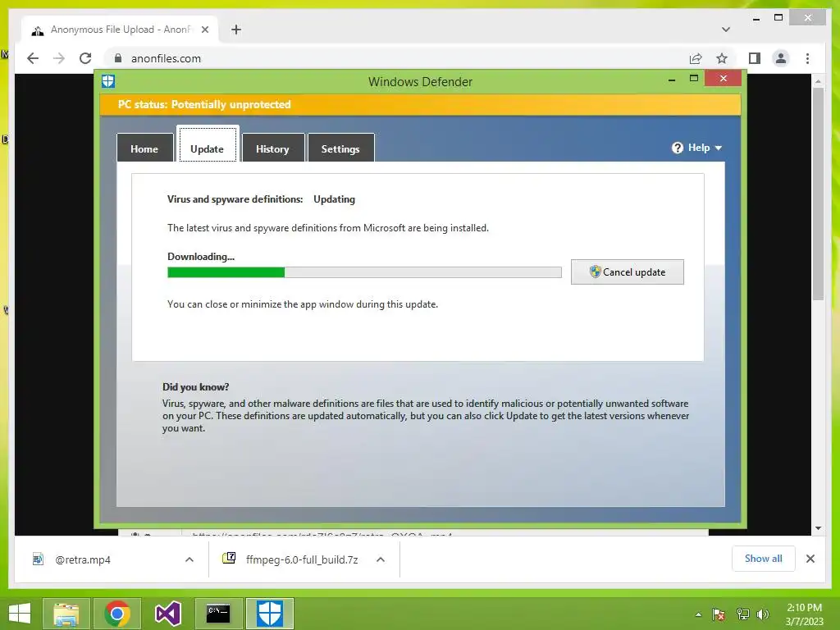840x630 pixels.
Task: Click the Cancel update button
Action: pyautogui.click(x=628, y=272)
